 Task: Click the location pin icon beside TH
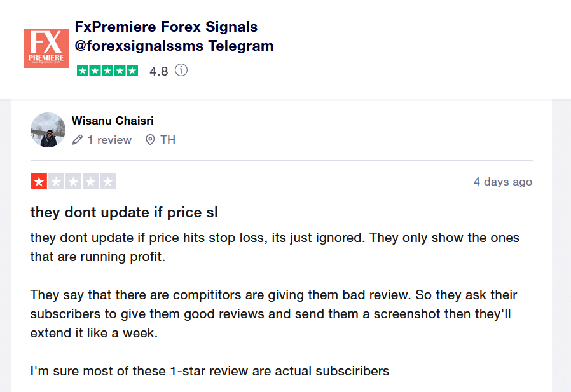151,140
